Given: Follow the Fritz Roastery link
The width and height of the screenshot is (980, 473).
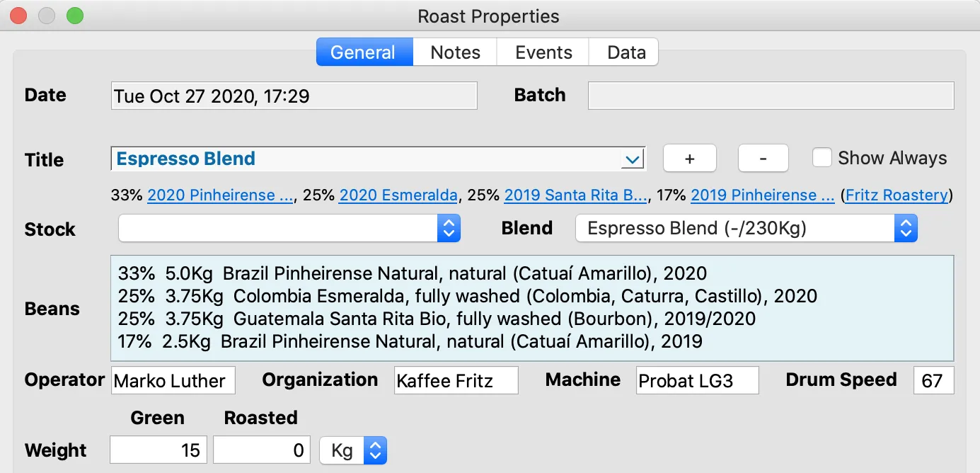Looking at the screenshot, I should point(897,195).
